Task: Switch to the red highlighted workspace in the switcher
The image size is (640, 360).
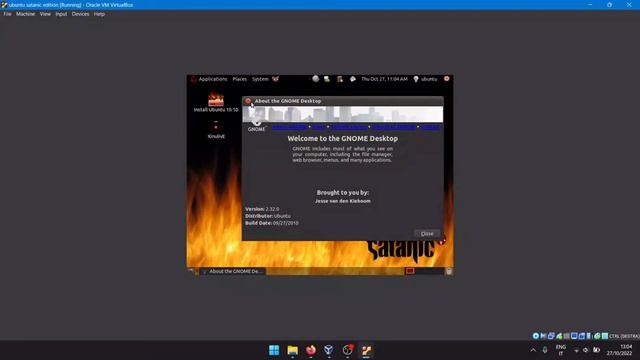Action: pyautogui.click(x=410, y=271)
